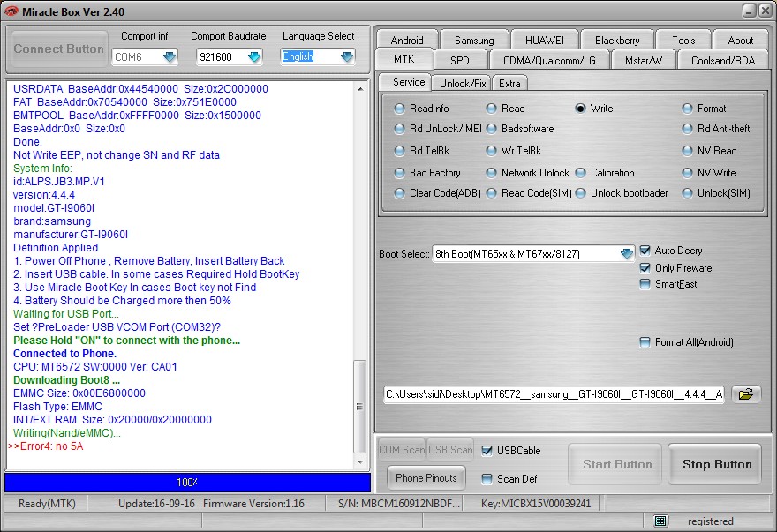Enable Scan Def checkbox
Screen dimensions: 777x532
tap(487, 479)
